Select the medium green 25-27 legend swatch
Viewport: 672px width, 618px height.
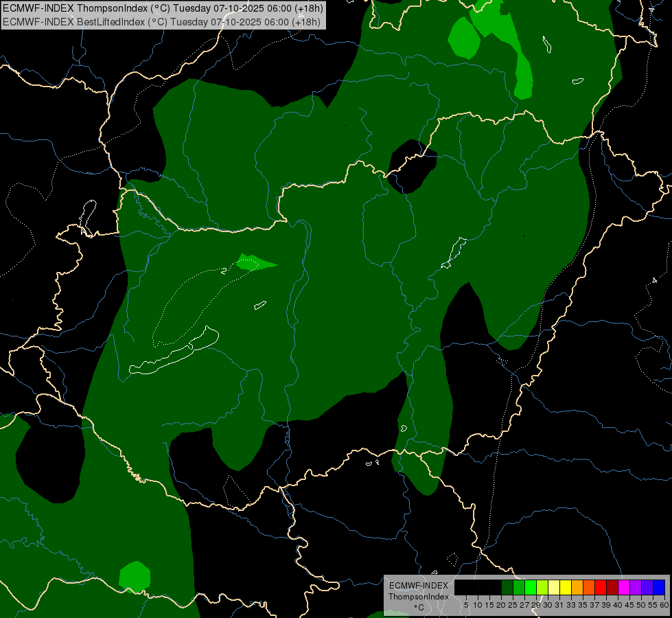(519, 587)
